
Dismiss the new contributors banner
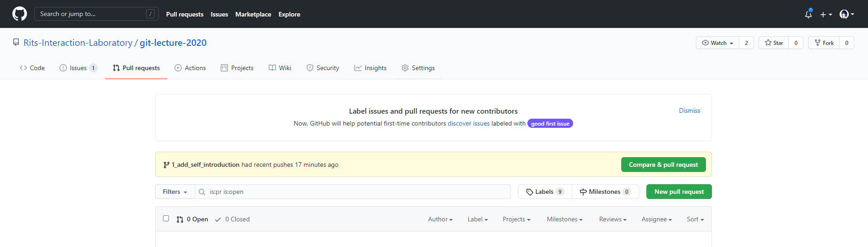tap(689, 110)
